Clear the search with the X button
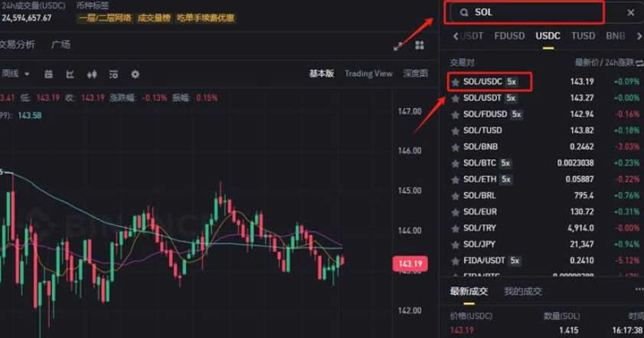Viewport: 644px width, 338px height. pos(631,13)
